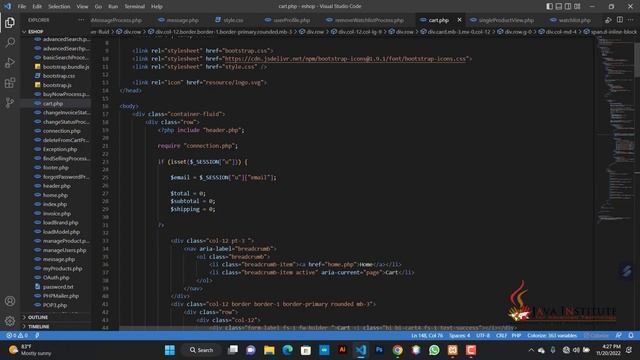640x360 pixels.
Task: Click UTF-8 encoding in status bar
Action: pos(483,336)
